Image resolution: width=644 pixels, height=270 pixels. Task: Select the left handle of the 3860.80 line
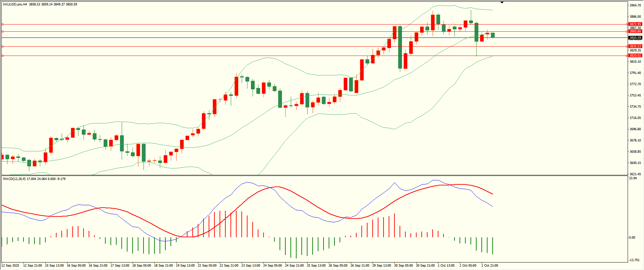pyautogui.click(x=2, y=31)
